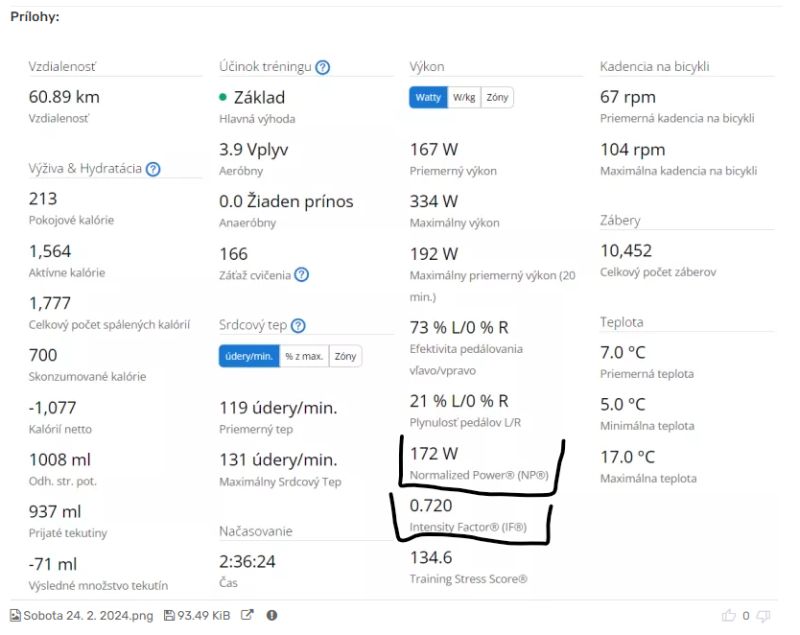Open attachment in new window icon
This screenshot has width=800, height=635.
tap(247, 616)
